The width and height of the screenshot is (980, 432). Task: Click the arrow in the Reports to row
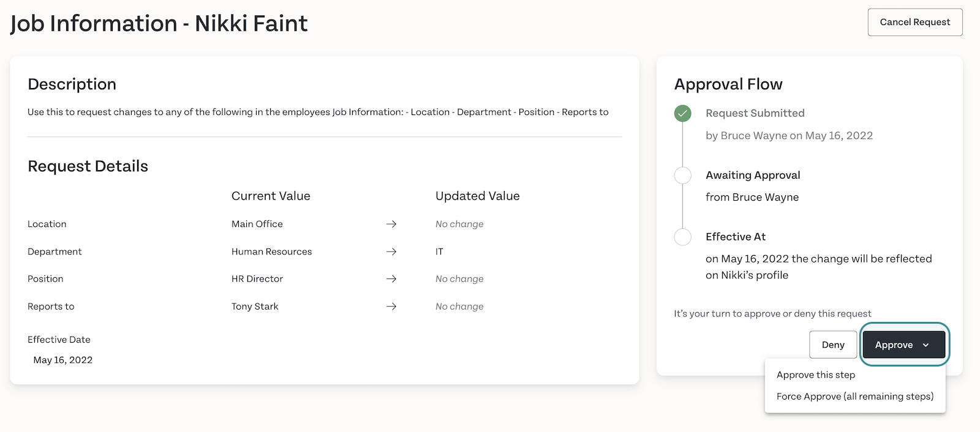click(x=391, y=306)
